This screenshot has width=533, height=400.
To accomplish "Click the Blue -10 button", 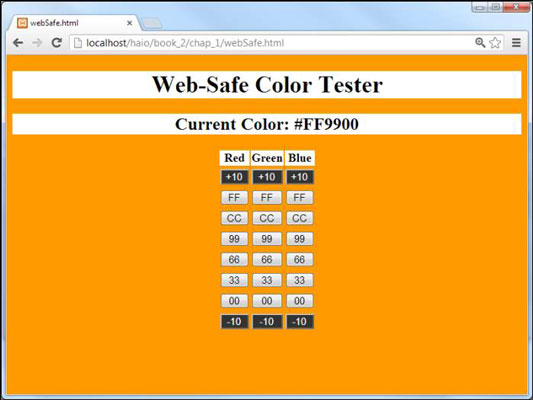I will point(299,321).
